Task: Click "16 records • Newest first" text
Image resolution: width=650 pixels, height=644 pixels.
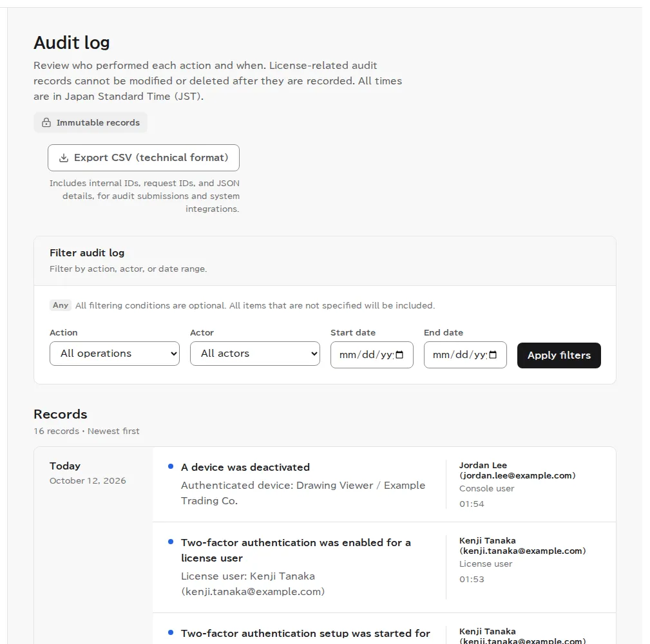Action: (86, 431)
